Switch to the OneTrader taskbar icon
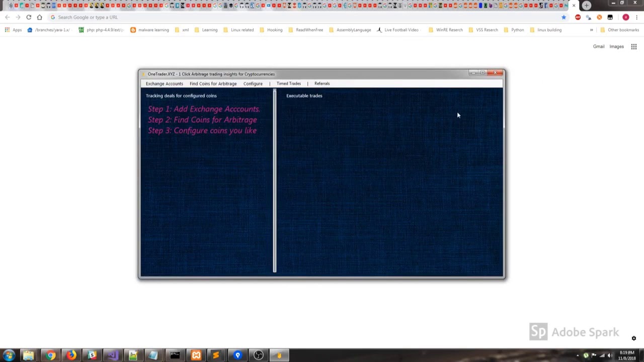This screenshot has height=362, width=644. (x=279, y=355)
